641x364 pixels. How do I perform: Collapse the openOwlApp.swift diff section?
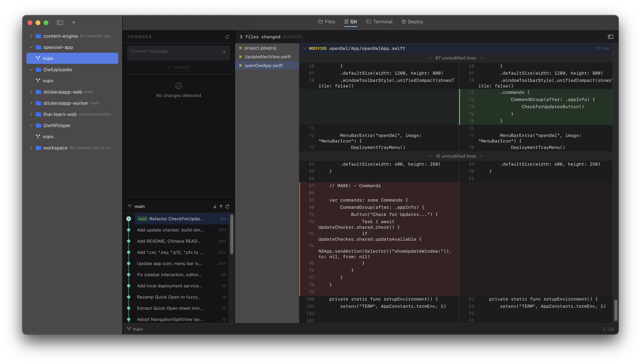pyautogui.click(x=304, y=48)
